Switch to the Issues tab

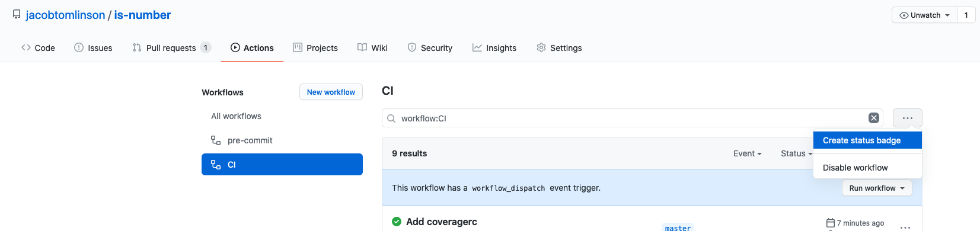pos(93,48)
